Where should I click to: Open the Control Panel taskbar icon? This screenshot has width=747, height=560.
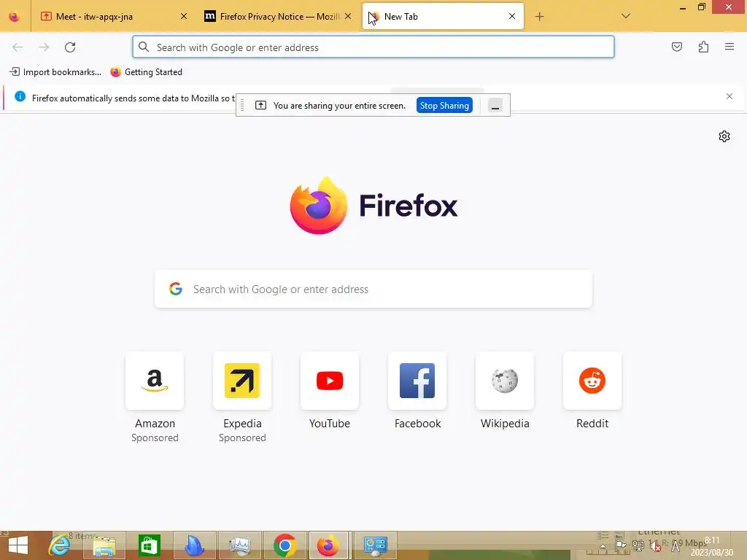[x=375, y=545]
